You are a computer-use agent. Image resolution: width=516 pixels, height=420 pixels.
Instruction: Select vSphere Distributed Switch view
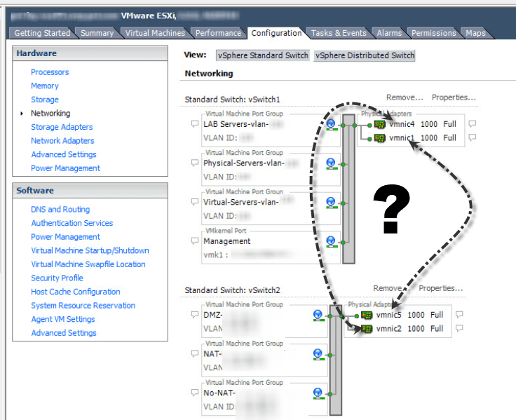coord(365,55)
